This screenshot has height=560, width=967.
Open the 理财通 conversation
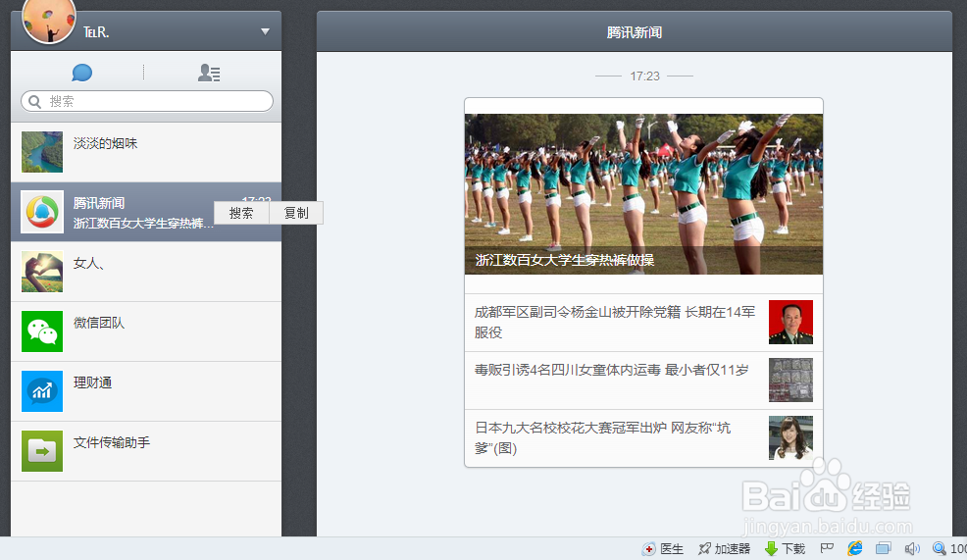click(146, 391)
